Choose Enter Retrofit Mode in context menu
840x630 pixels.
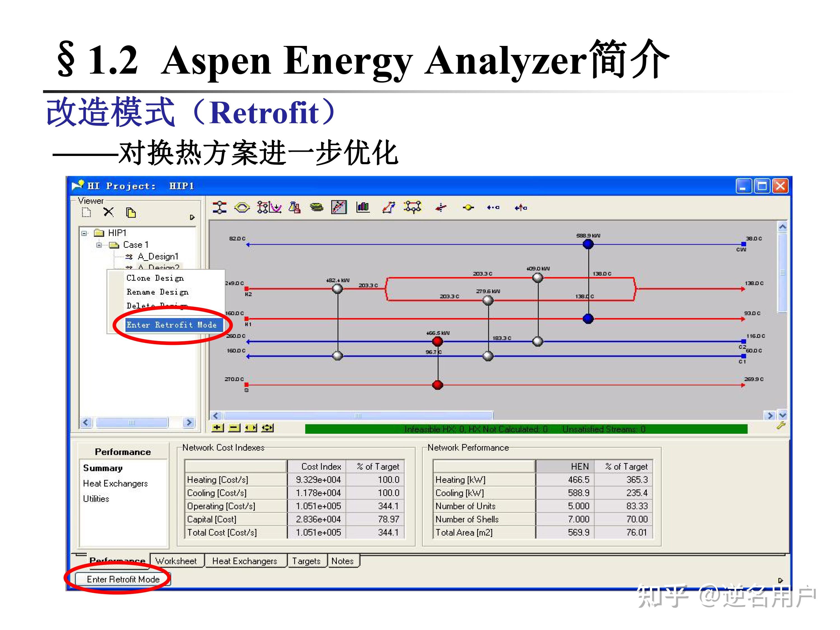[174, 325]
